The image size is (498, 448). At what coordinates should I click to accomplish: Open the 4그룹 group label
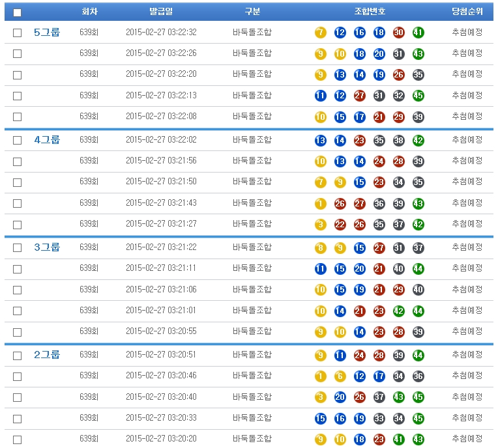coord(47,139)
